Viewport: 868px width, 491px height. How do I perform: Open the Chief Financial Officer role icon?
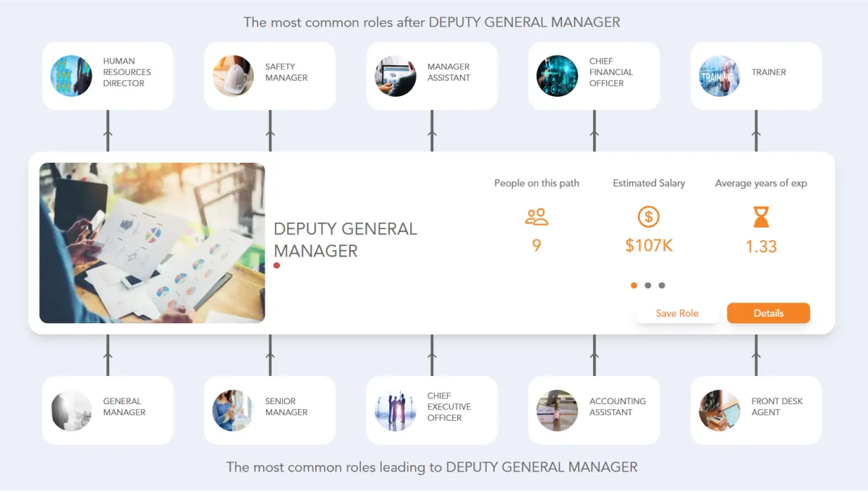(557, 76)
